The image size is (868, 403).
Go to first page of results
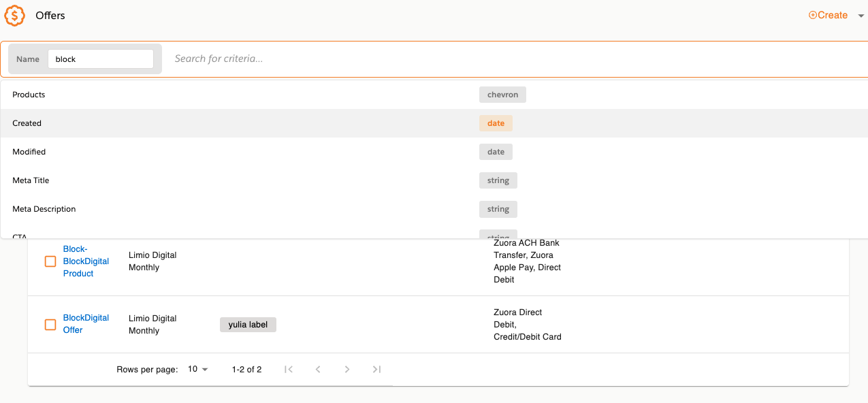click(289, 370)
